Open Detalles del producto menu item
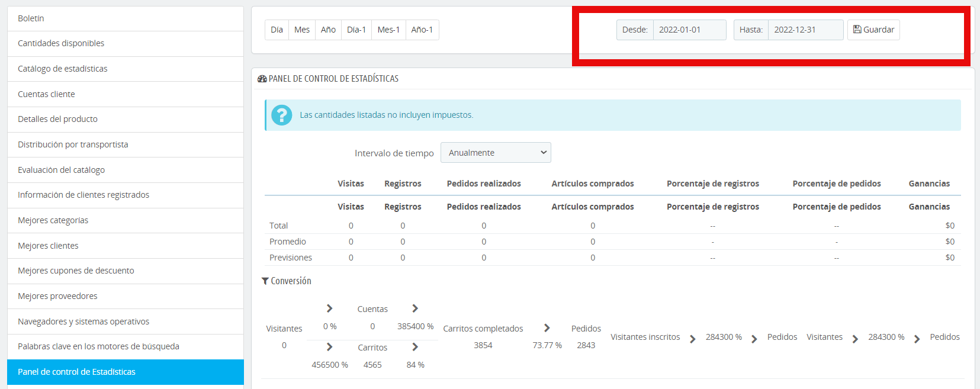 tap(126, 119)
